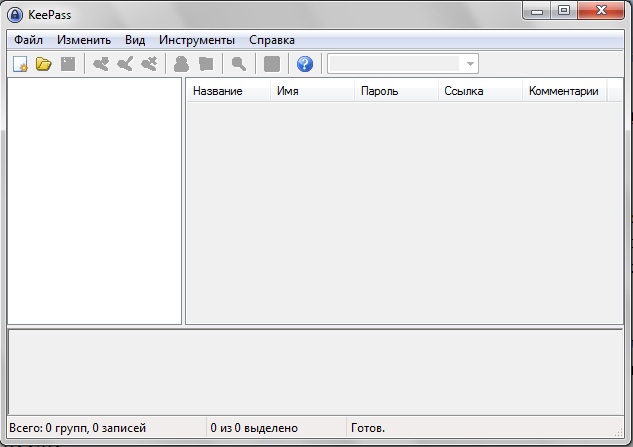
Task: Click the Save database disk icon
Action: click(67, 64)
